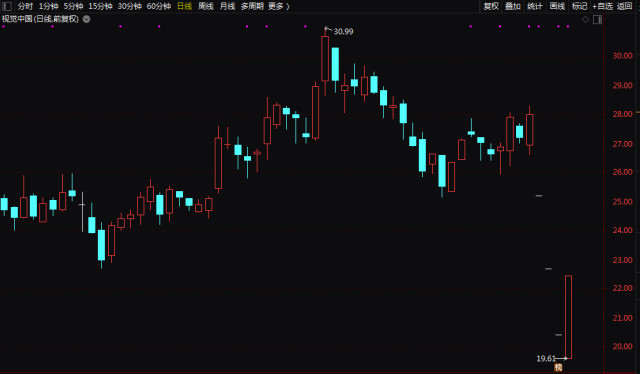Click the 27.00 price axis label

[x=622, y=144]
